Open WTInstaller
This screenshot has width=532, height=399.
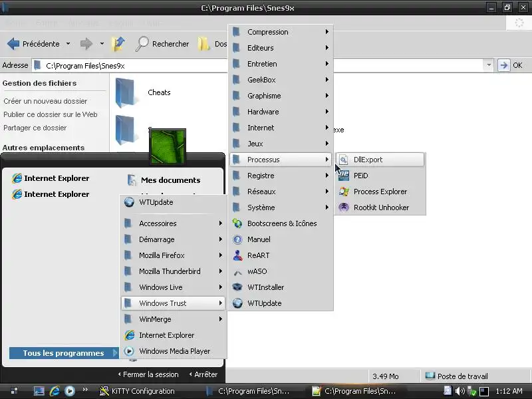(x=281, y=287)
